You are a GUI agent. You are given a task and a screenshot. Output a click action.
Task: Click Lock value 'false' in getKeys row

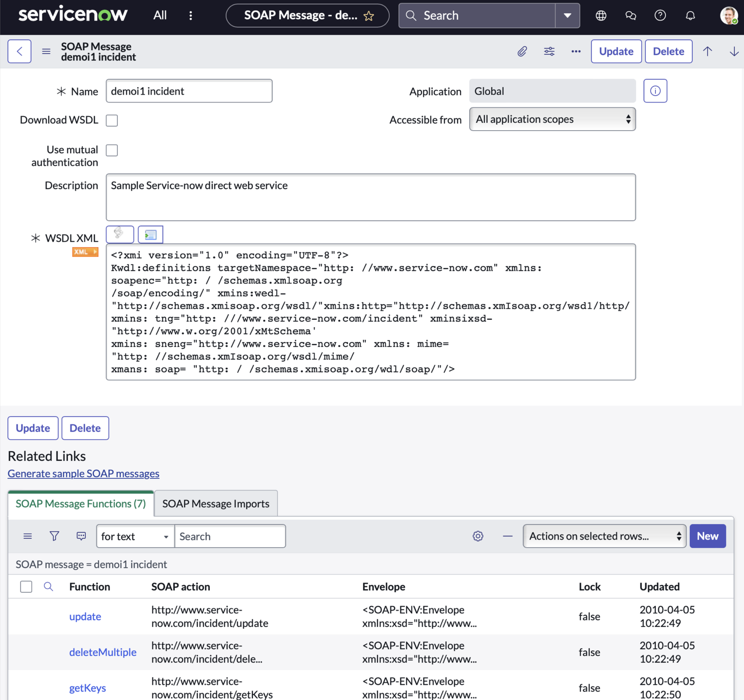pos(589,688)
